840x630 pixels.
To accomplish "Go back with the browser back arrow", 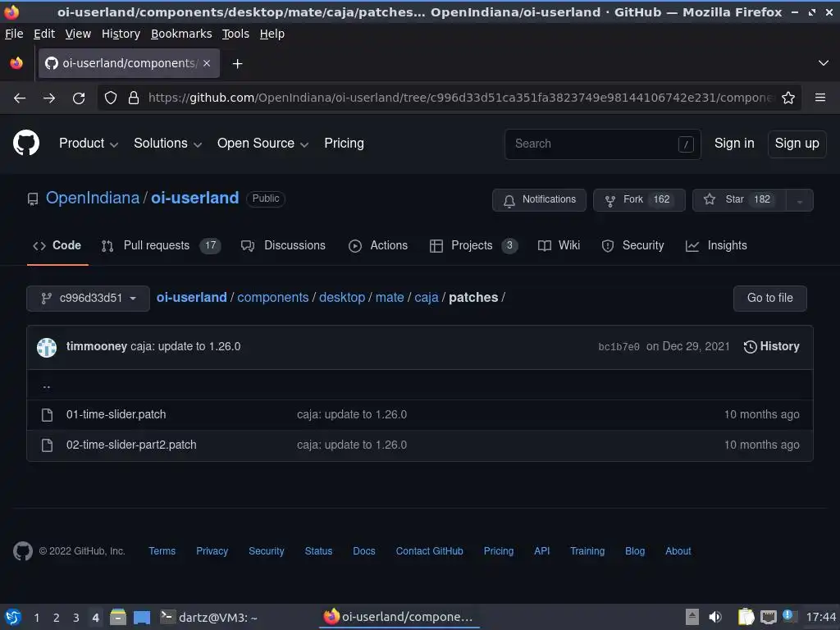I will click(x=20, y=98).
